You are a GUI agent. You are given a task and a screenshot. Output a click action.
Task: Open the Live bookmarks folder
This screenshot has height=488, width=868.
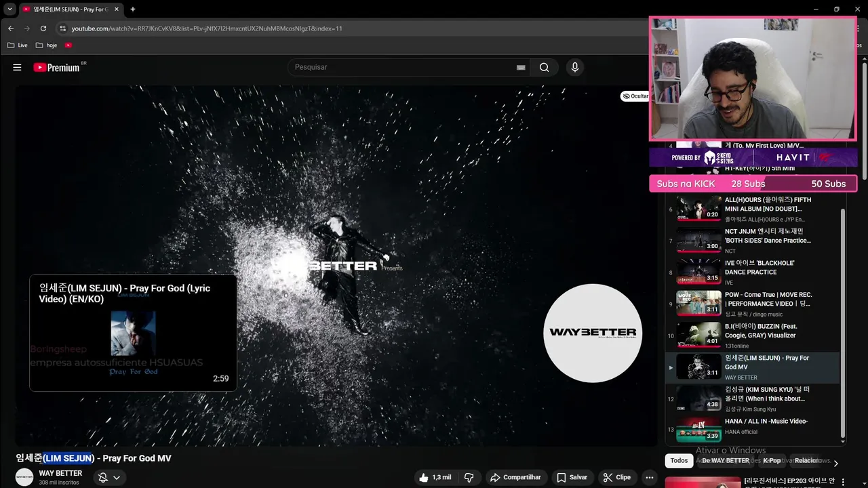pyautogui.click(x=17, y=45)
